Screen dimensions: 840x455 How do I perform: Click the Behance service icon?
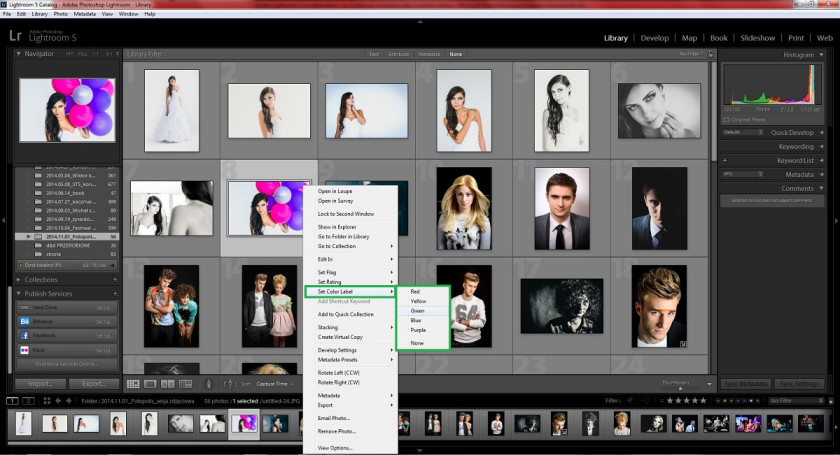point(25,322)
